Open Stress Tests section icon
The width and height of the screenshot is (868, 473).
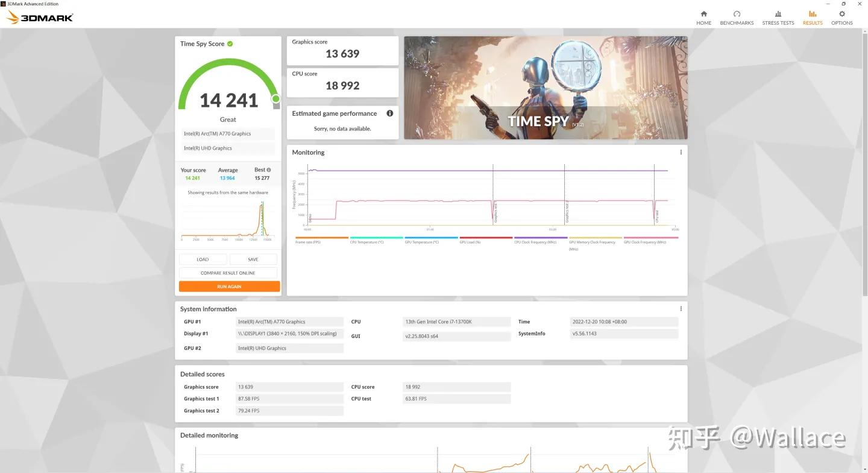[778, 14]
